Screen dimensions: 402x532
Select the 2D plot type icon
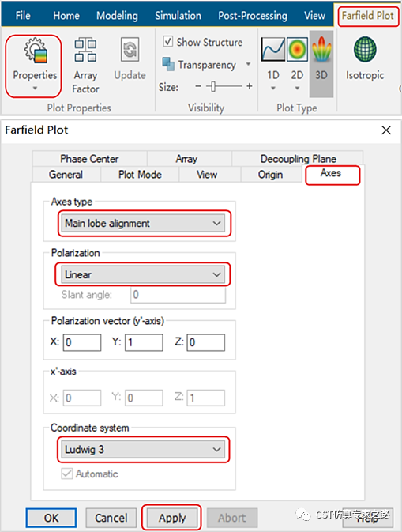[297, 49]
